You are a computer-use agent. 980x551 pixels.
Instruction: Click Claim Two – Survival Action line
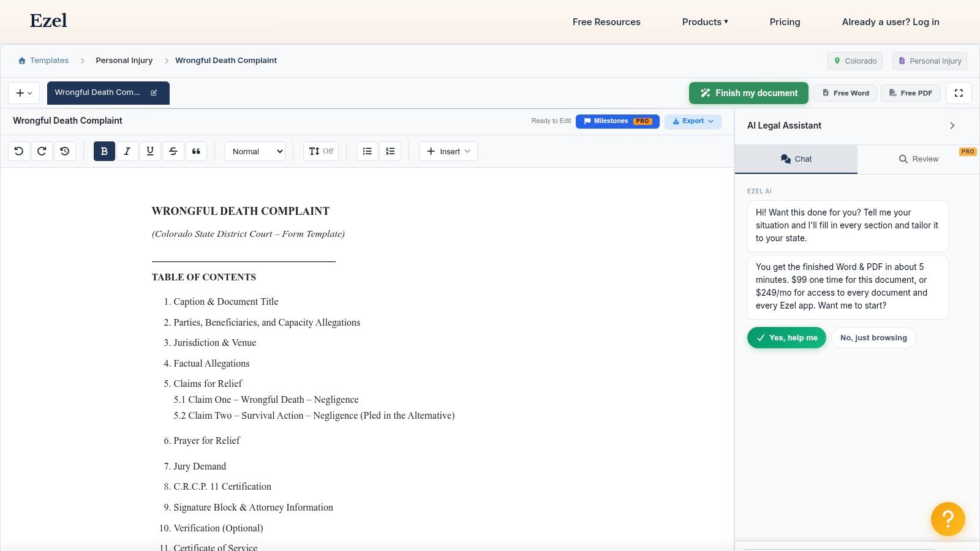point(314,416)
